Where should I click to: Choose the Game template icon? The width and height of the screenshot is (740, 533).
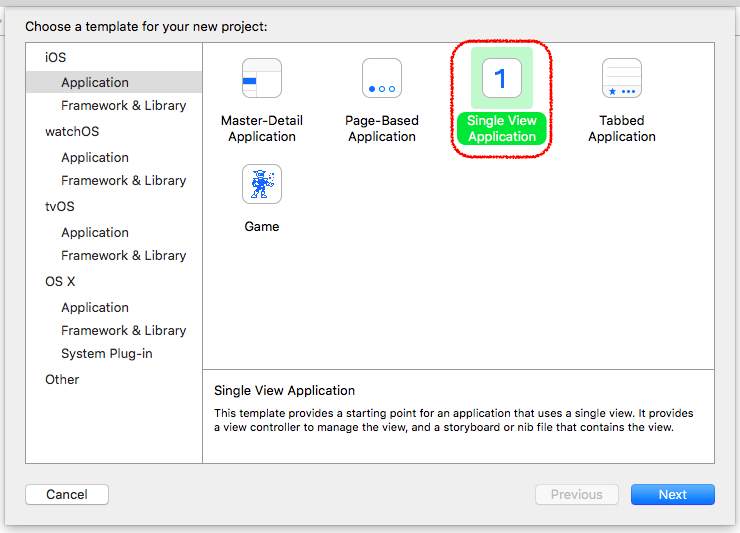(x=262, y=184)
